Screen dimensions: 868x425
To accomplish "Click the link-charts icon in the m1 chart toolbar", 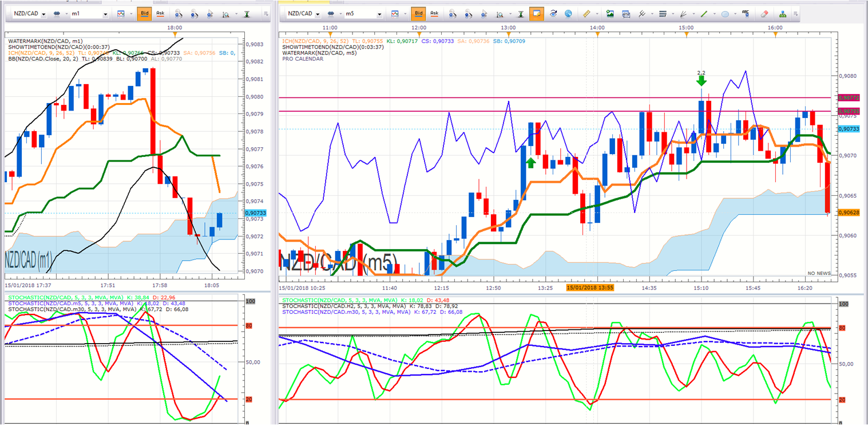I will (57, 13).
